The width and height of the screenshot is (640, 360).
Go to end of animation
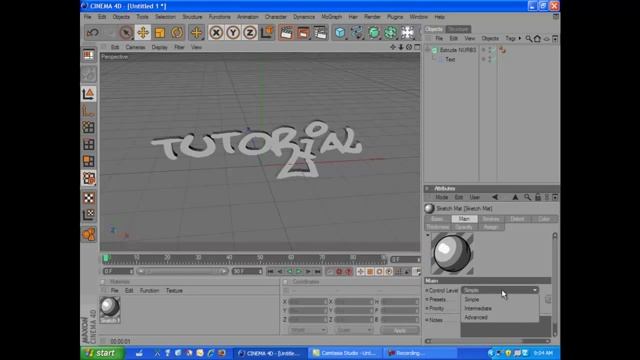[318, 272]
